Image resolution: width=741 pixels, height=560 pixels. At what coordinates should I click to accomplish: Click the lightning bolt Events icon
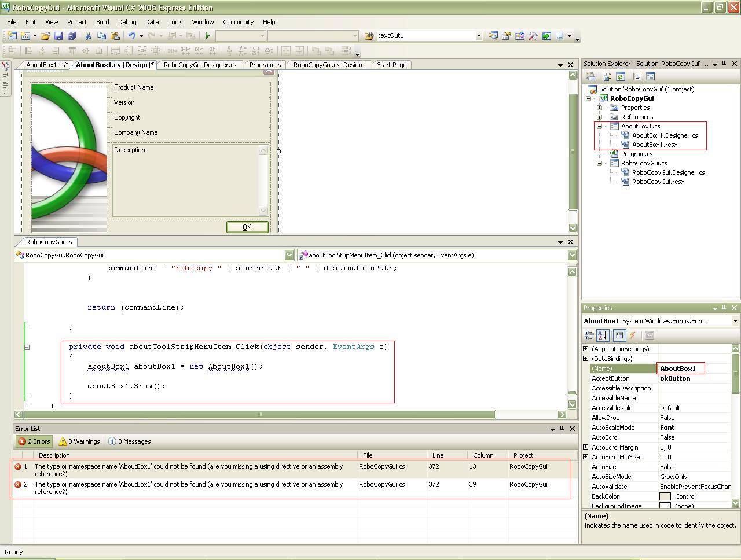pyautogui.click(x=633, y=335)
